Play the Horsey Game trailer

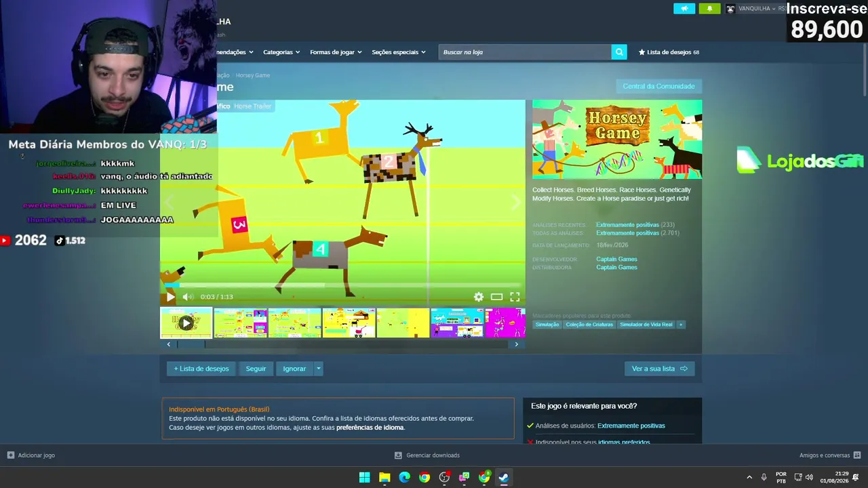[170, 297]
